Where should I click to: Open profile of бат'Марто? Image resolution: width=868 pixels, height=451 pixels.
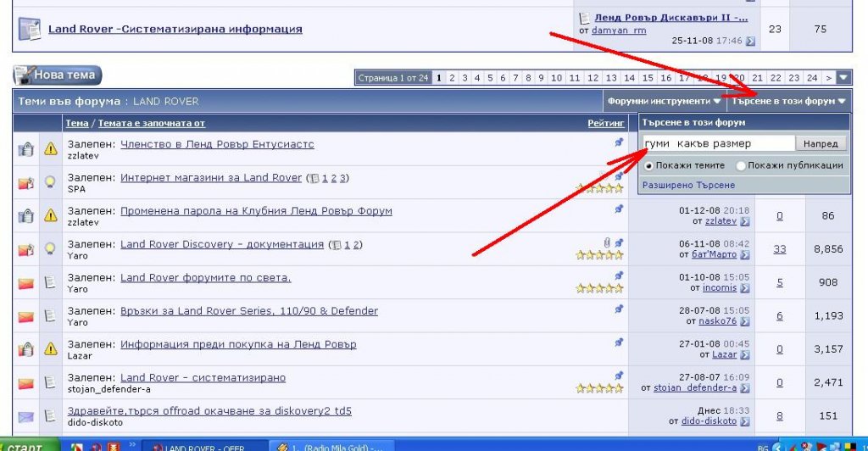click(714, 254)
